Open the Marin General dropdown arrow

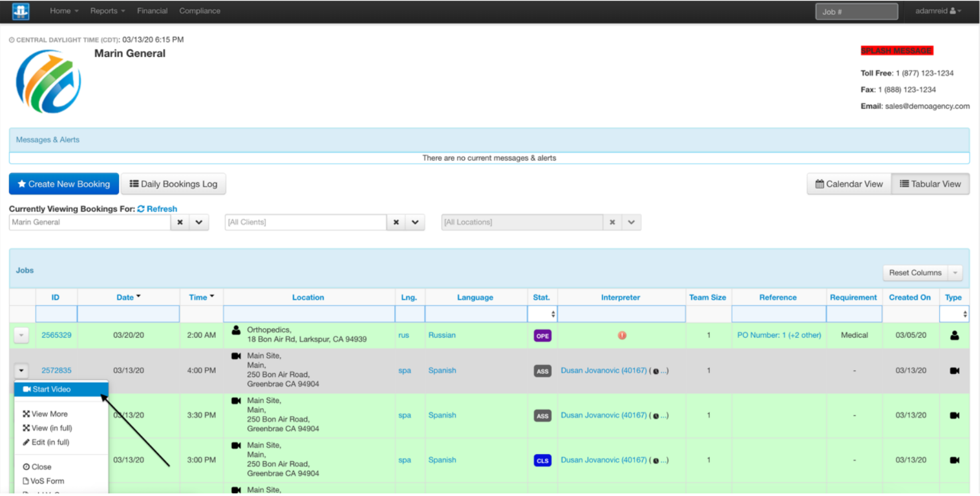click(x=199, y=222)
